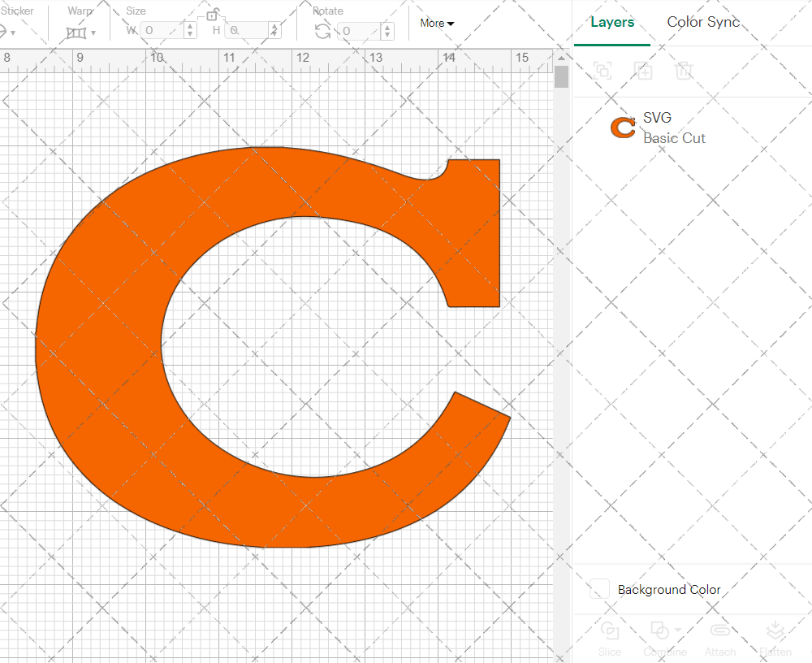This screenshot has width=812, height=663.
Task: Click the Delete layer icon
Action: [685, 71]
